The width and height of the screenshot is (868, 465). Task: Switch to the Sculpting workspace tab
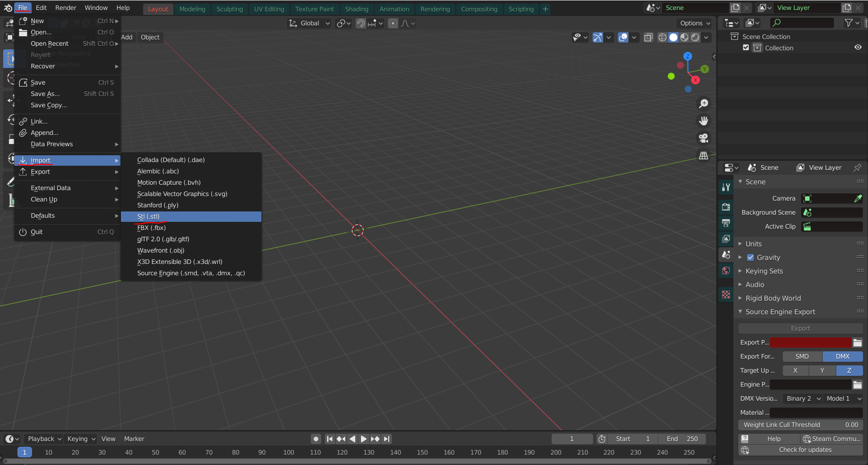click(230, 9)
